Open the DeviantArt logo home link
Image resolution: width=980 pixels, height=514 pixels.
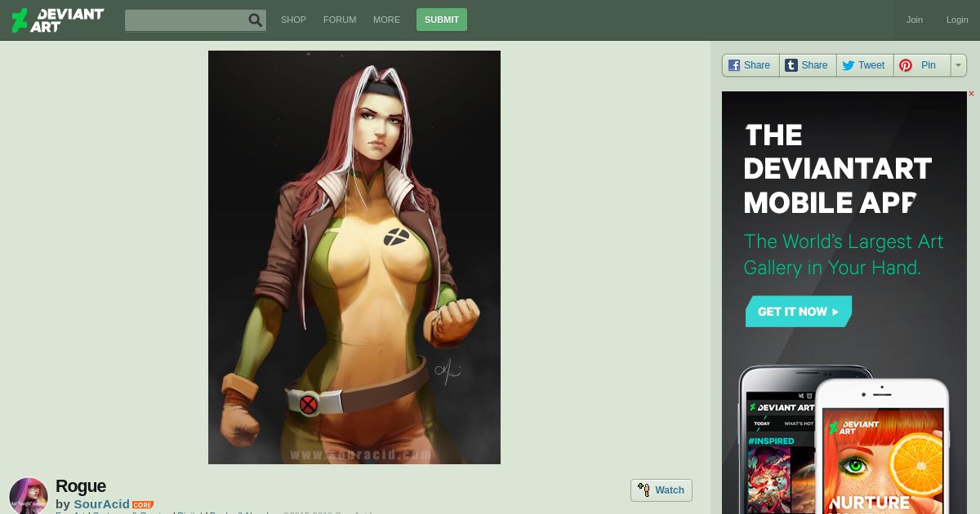(x=57, y=20)
